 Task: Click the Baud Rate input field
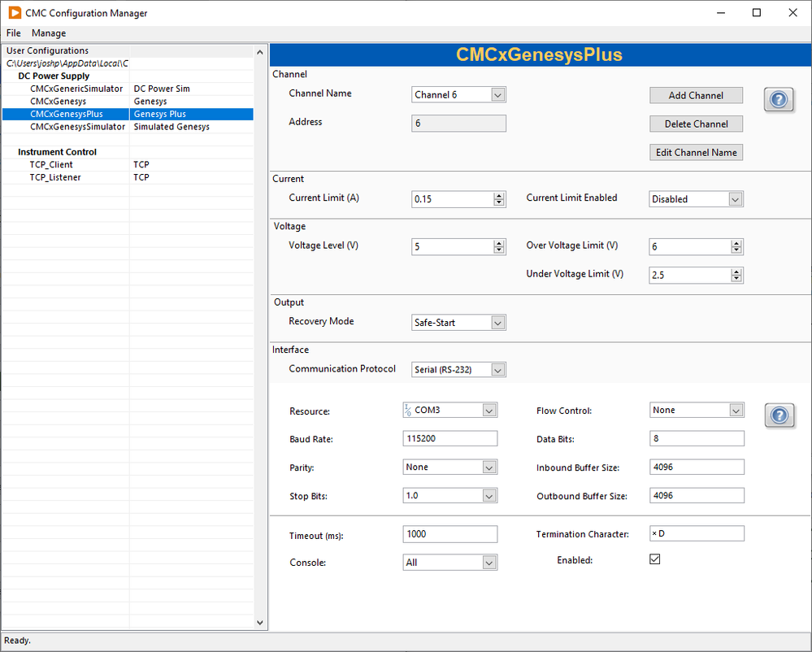tap(449, 439)
